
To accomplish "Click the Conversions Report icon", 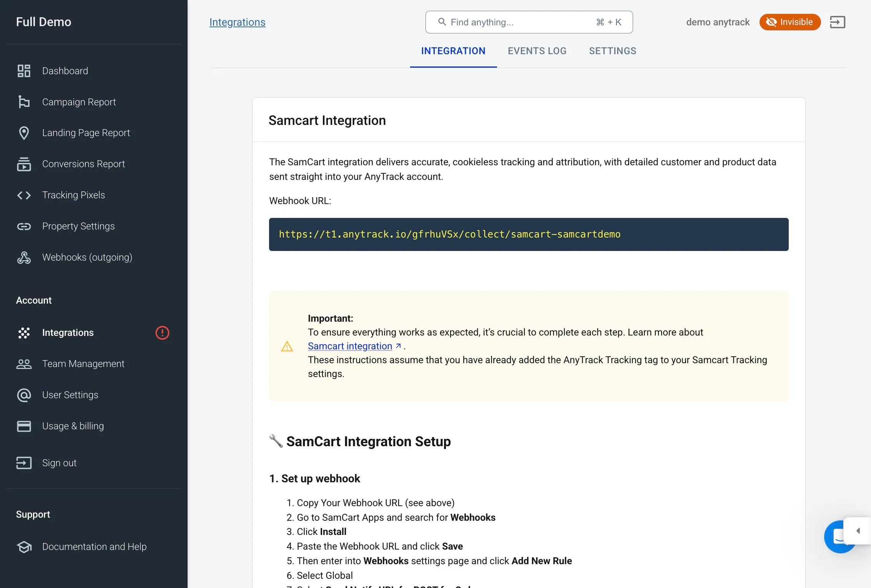I will coord(24,164).
